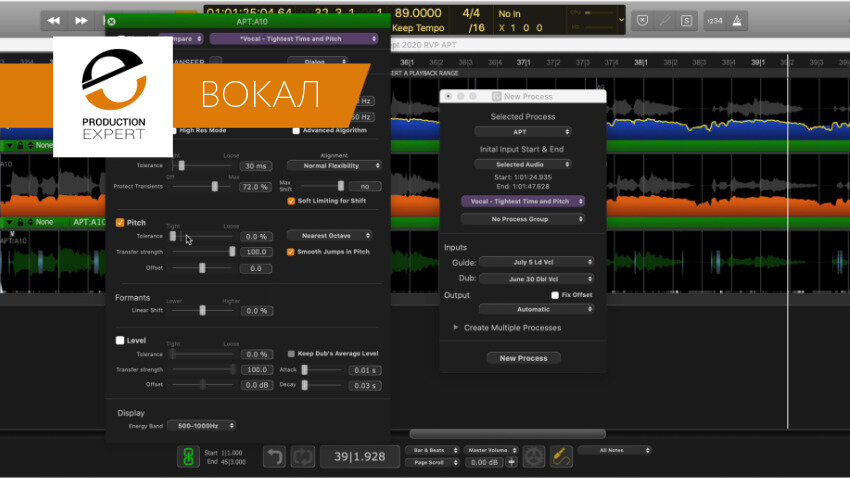850x478 pixels.
Task: Click the Protect Transients slider handle
Action: [215, 186]
